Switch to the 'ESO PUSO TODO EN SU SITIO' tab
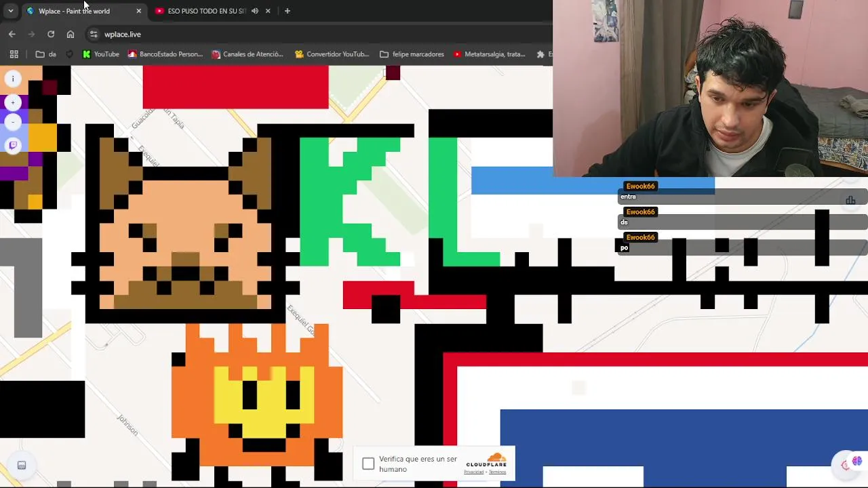The height and width of the screenshot is (488, 868). [206, 11]
